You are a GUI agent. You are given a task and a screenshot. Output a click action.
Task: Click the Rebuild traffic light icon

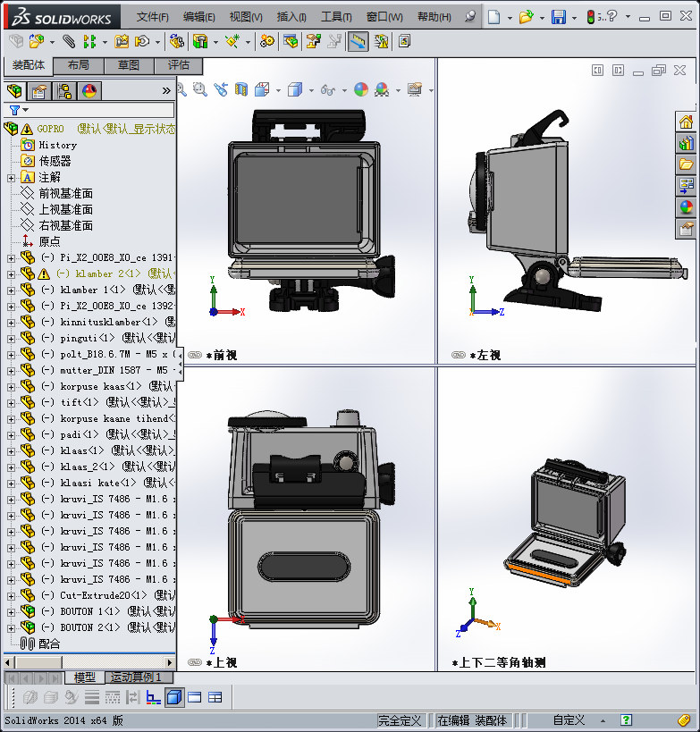(591, 17)
